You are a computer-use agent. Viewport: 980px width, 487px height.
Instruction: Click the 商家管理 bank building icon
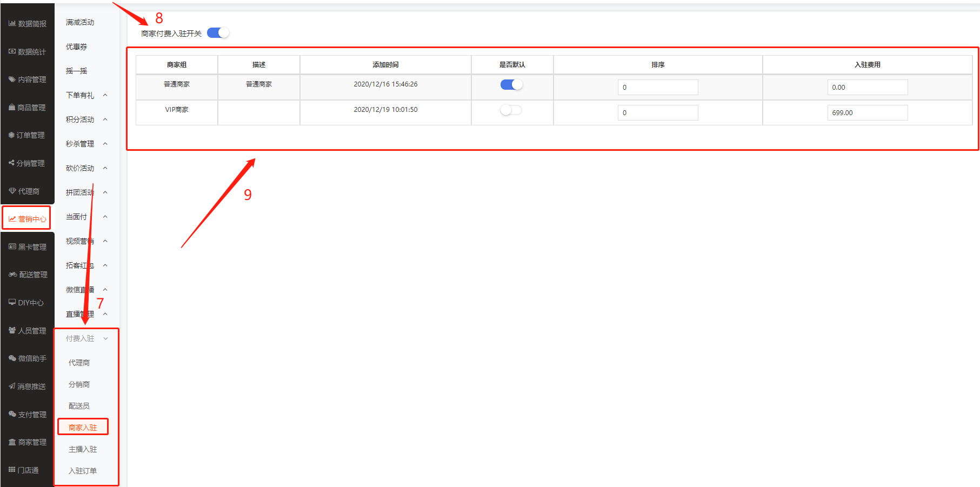(12, 442)
